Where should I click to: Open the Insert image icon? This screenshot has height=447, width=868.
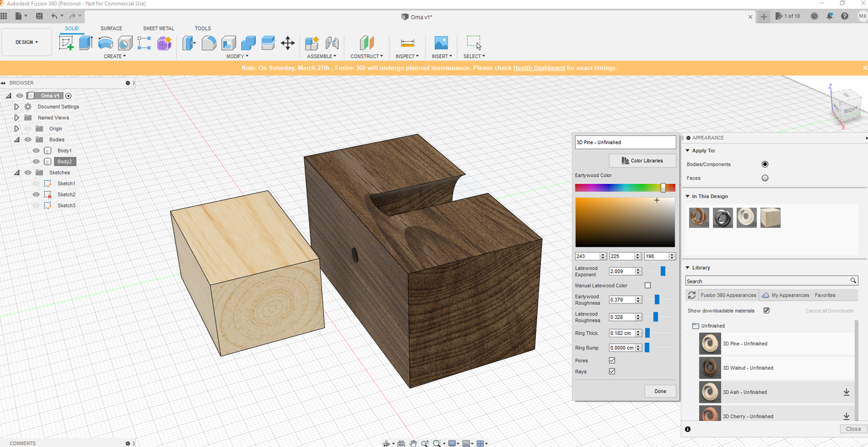tap(441, 42)
